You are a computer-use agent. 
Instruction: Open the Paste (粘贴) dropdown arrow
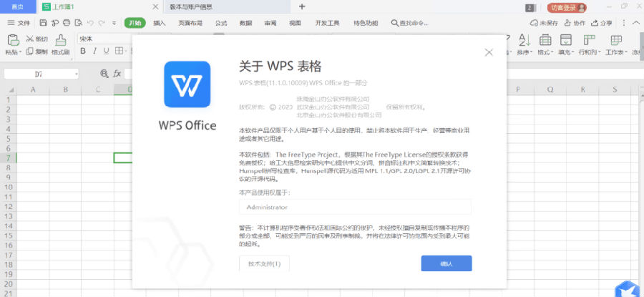[21, 52]
